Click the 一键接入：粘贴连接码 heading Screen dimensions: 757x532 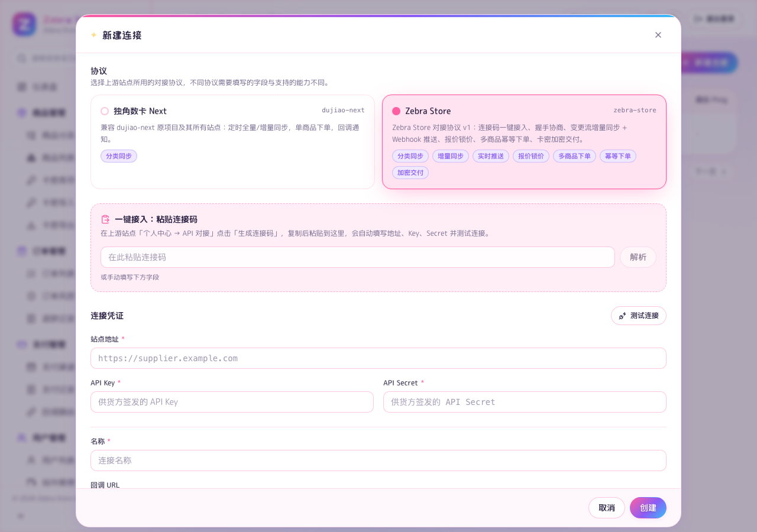coord(156,219)
